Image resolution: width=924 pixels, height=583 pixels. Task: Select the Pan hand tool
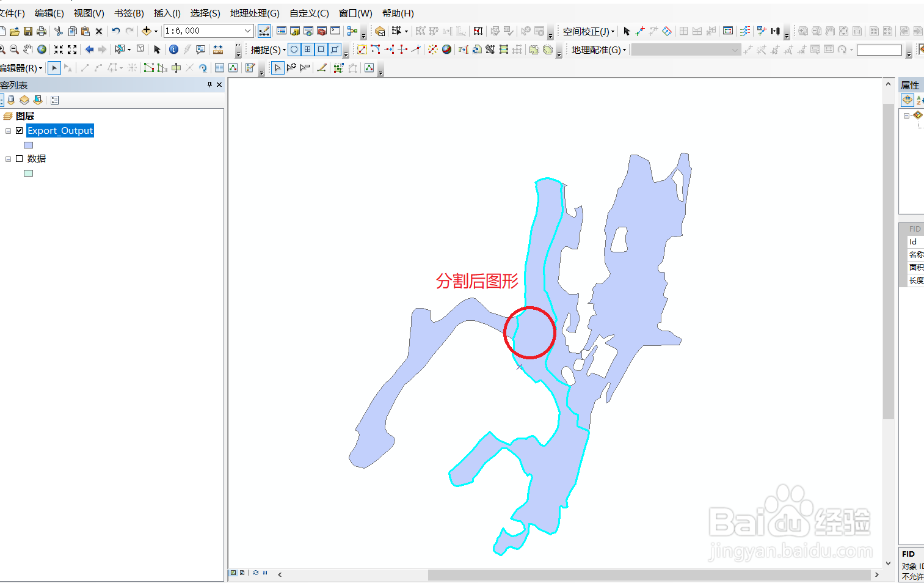tap(28, 50)
